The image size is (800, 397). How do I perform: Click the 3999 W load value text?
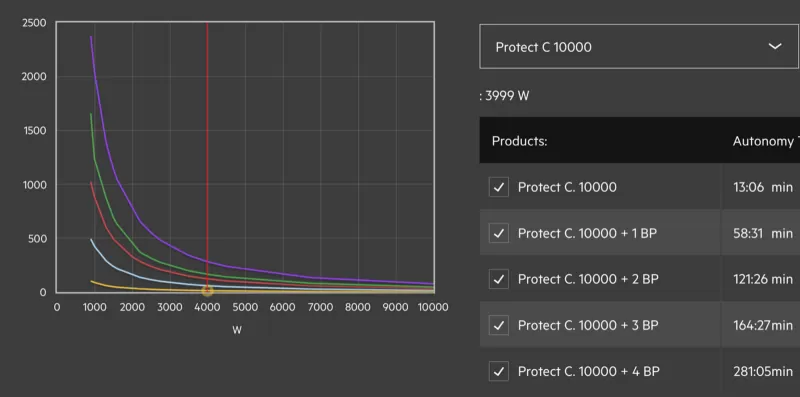click(x=507, y=96)
